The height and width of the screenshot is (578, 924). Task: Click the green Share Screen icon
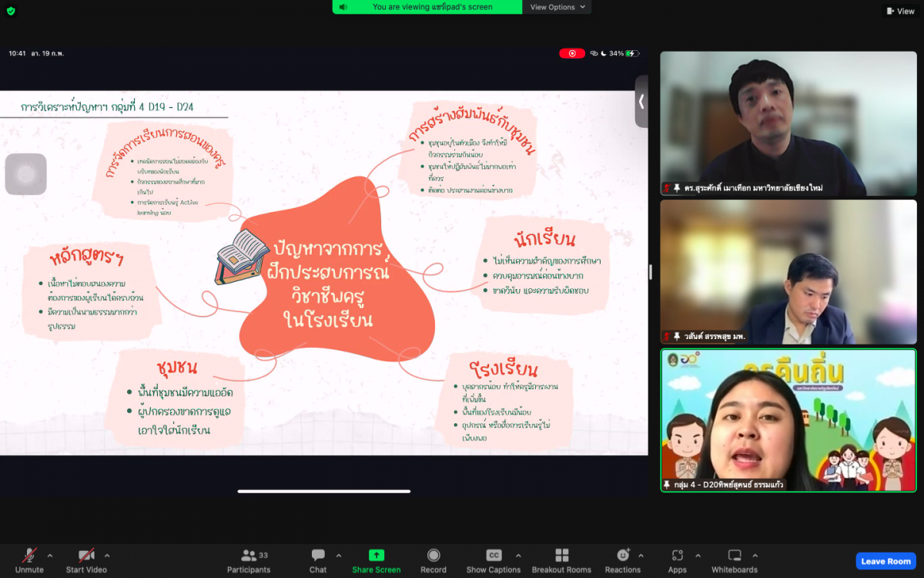(x=376, y=555)
